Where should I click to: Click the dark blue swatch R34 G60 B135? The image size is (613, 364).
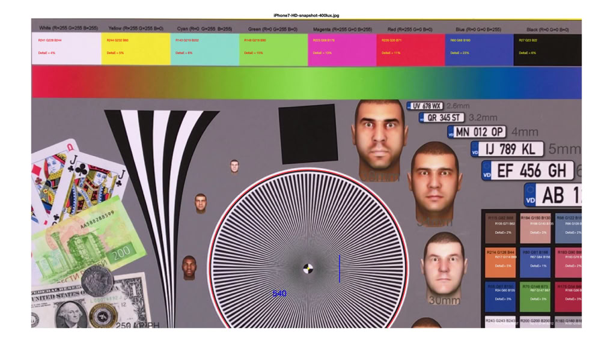coord(501,297)
